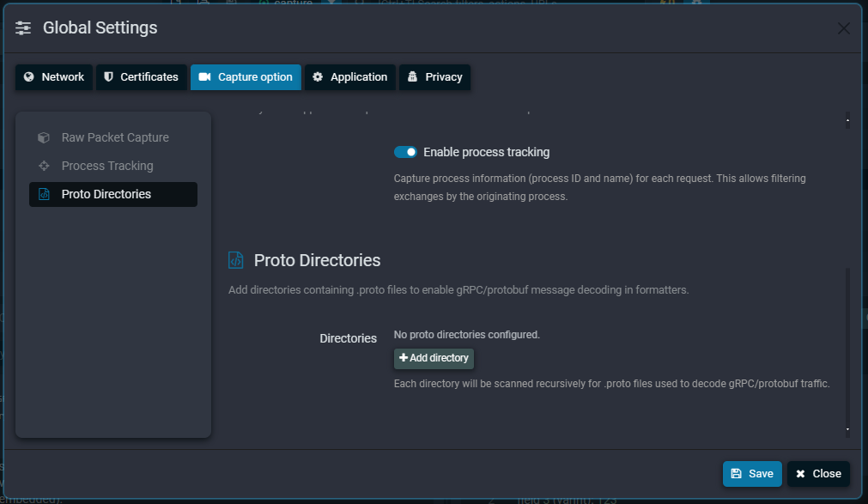Click the save disk icon on Save button
Viewport: 868px width, 504px height.
(737, 473)
